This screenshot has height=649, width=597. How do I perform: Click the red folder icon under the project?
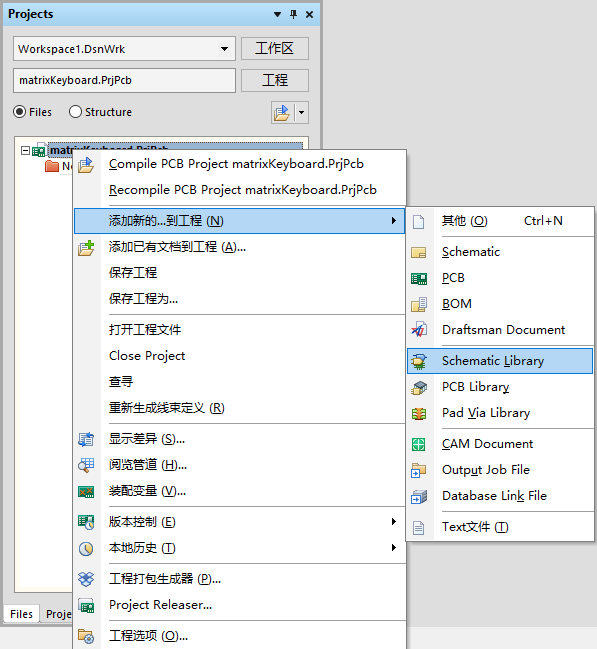[x=52, y=166]
